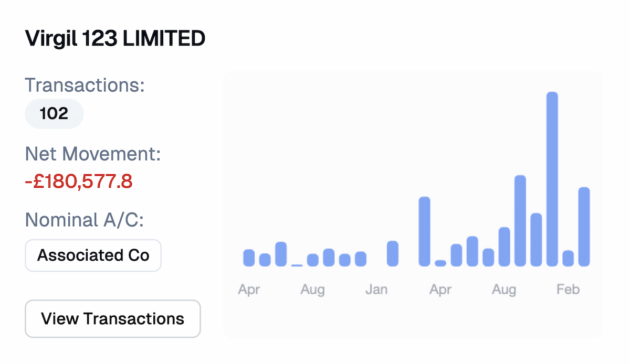Click the tall bar just left of second Apr
Viewport: 630px width, 364px height.
(424, 231)
